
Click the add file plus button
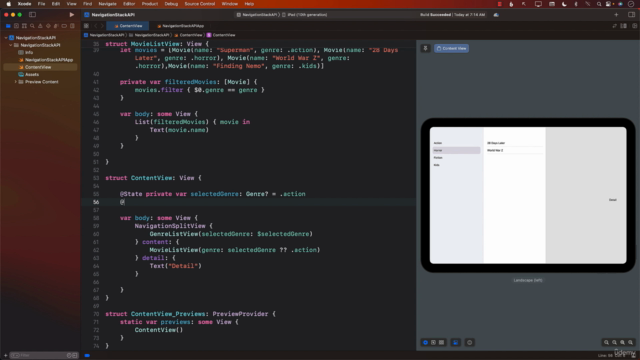[5, 356]
